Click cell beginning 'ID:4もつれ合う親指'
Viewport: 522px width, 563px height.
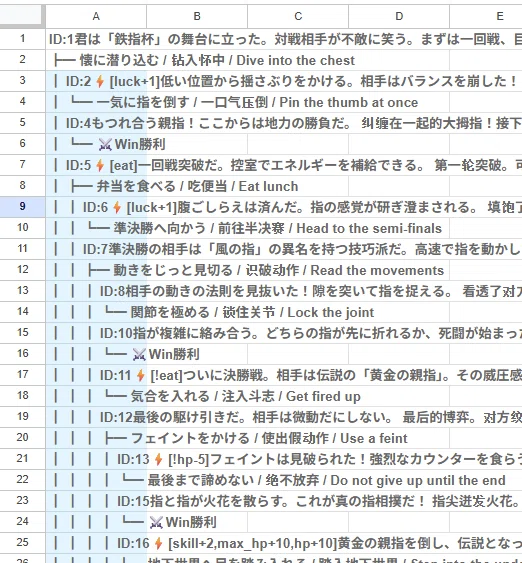[288, 123]
